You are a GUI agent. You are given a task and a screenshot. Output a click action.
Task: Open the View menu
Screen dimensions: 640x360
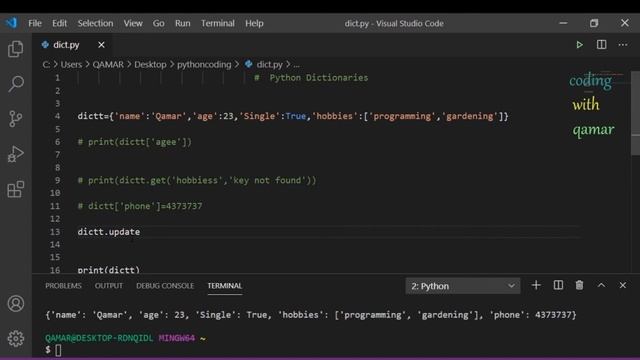coord(133,23)
